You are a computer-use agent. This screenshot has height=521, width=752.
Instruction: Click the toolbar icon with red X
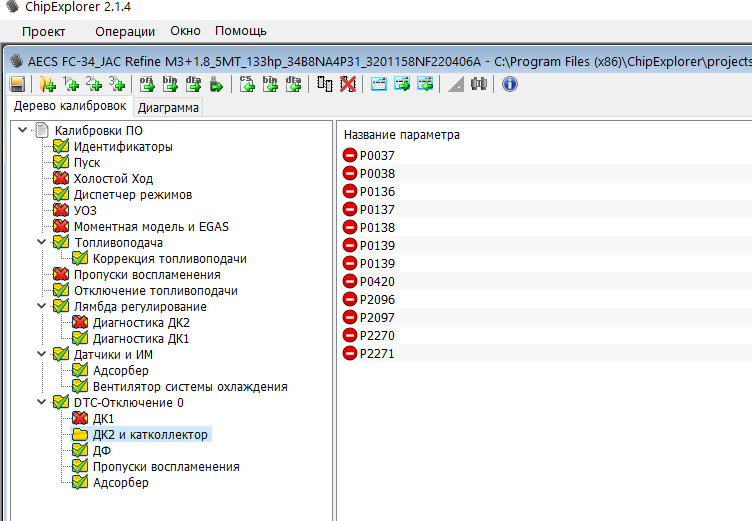coord(346,84)
